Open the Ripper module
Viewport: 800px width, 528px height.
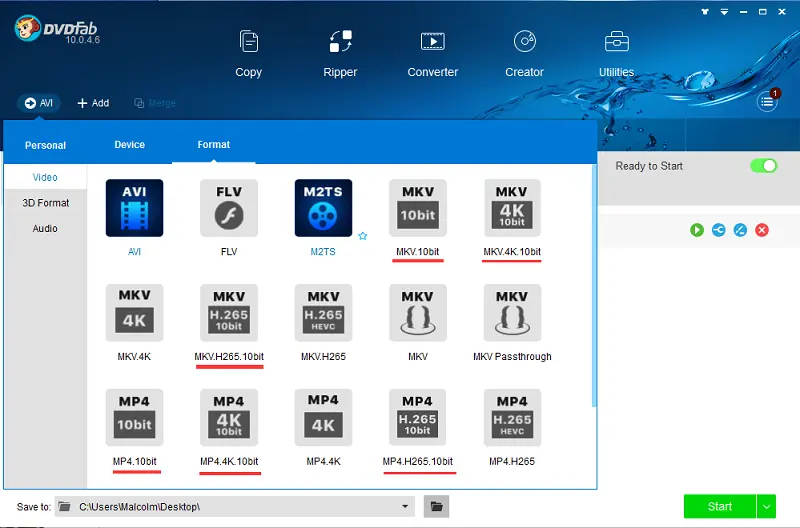coord(341,53)
